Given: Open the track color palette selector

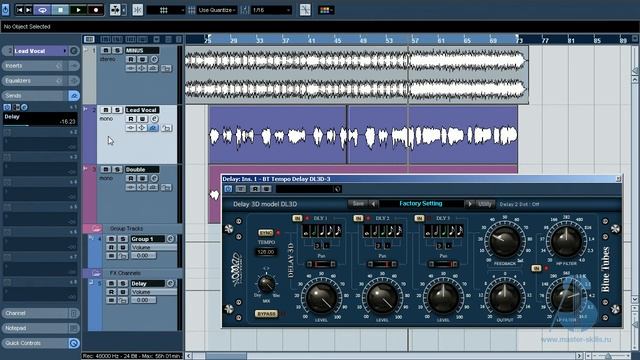Looking at the screenshot, I should pyautogui.click(x=326, y=10).
